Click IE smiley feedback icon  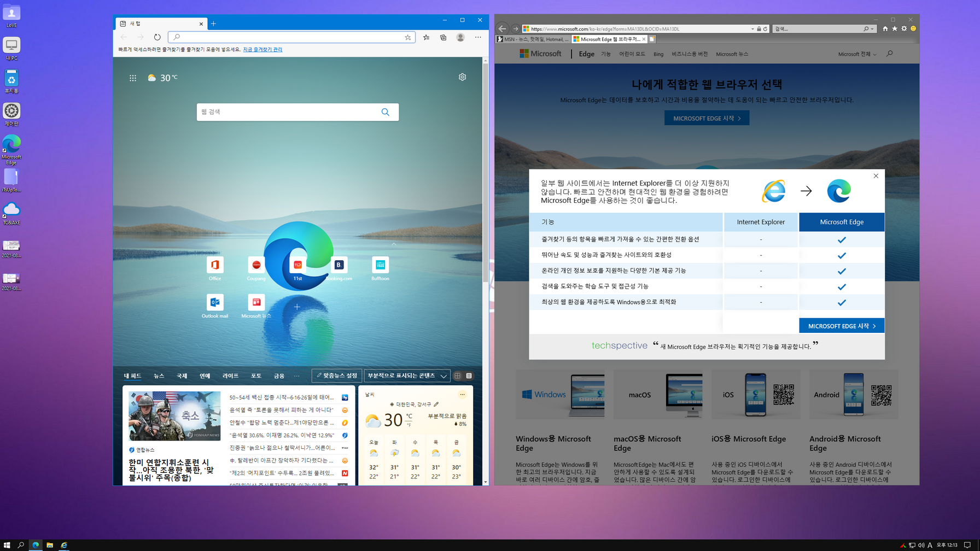[x=913, y=28]
